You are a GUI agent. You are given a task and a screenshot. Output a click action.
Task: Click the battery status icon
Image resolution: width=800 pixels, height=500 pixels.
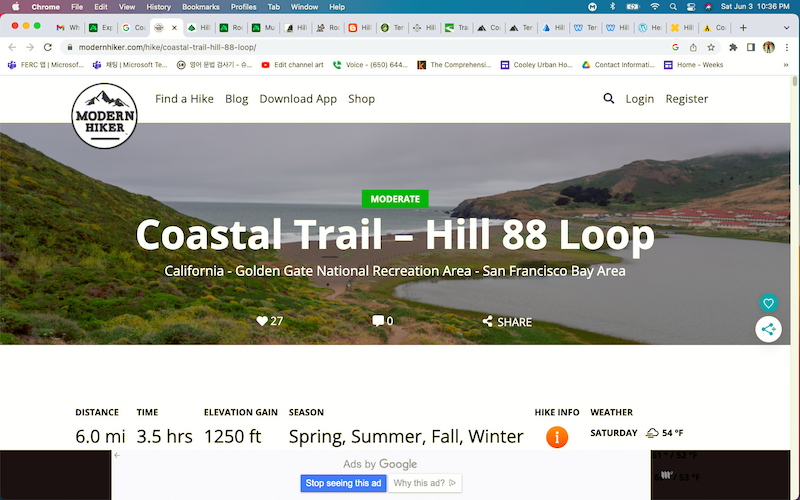click(x=633, y=7)
